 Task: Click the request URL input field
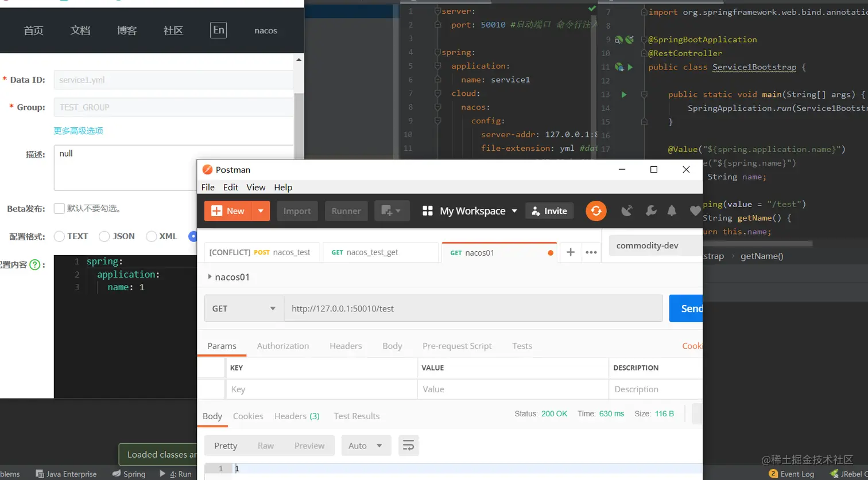pos(473,309)
